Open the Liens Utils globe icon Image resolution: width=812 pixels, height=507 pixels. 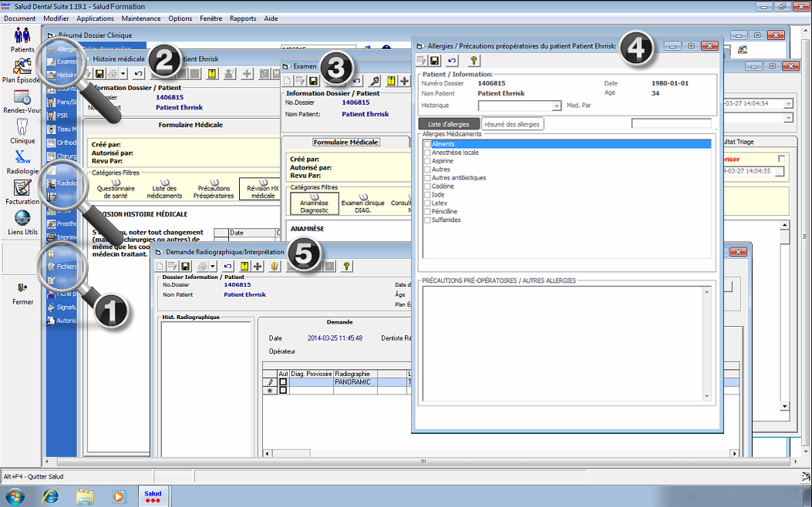click(x=22, y=223)
